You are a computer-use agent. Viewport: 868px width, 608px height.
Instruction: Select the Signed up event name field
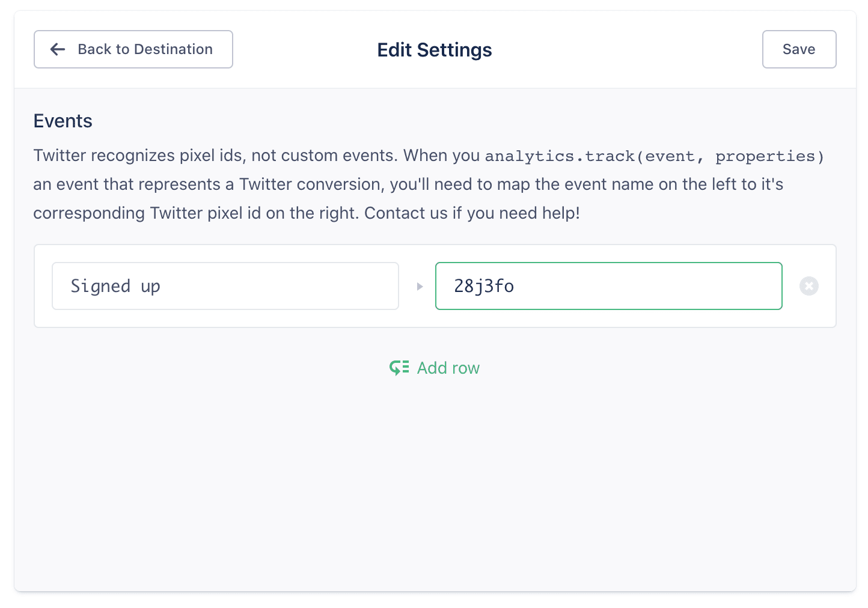pos(225,286)
